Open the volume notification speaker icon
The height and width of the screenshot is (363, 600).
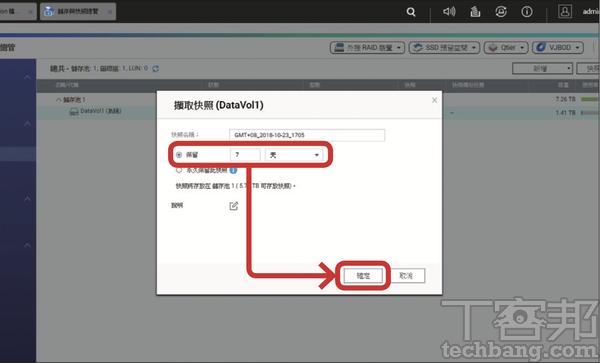pos(449,11)
